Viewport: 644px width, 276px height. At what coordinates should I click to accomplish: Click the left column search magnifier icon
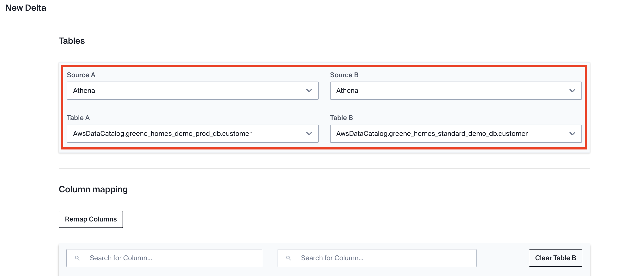pyautogui.click(x=77, y=258)
